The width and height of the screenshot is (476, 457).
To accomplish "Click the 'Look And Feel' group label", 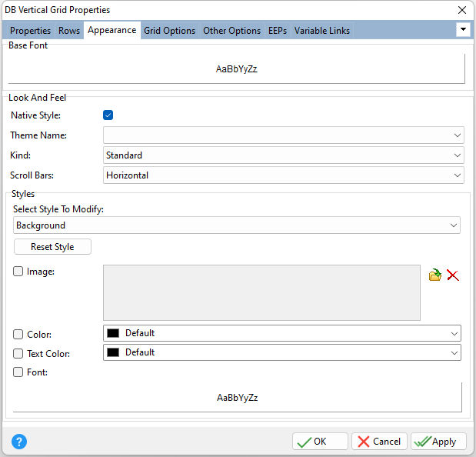I will [37, 98].
